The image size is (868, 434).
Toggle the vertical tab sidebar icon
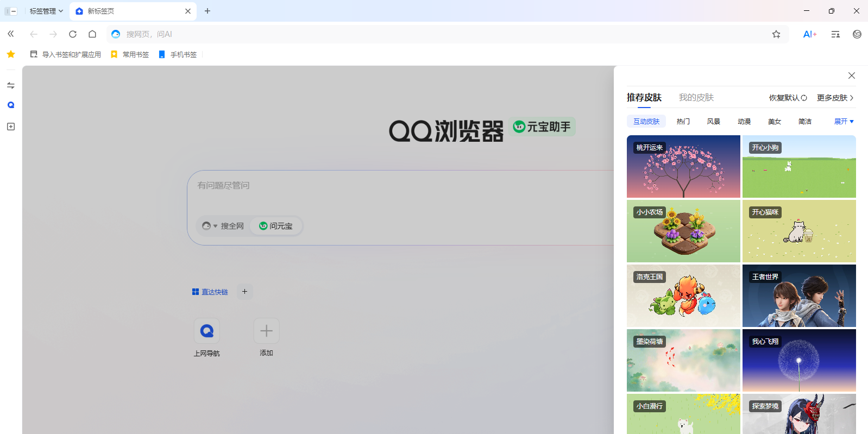tap(11, 11)
